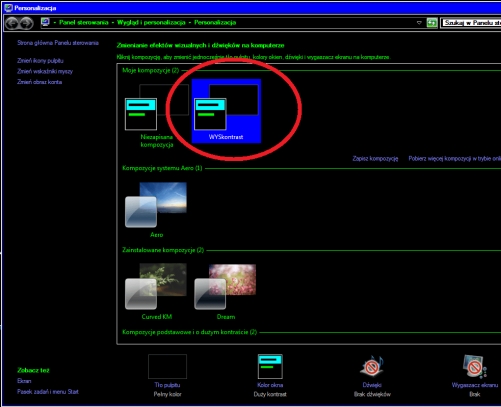The width and height of the screenshot is (501, 407).
Task: Click the Forward navigation arrow
Action: [26, 23]
